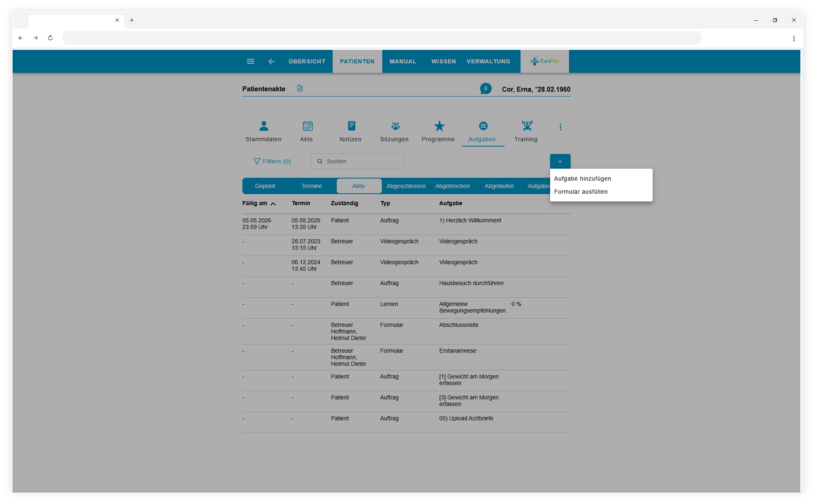Sort by the Zuständig column header
This screenshot has height=504, width=815.
[x=344, y=203]
